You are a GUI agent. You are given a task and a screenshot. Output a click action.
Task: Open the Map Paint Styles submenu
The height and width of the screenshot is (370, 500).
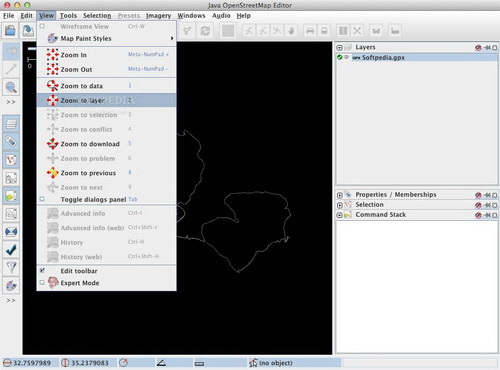[x=106, y=38]
